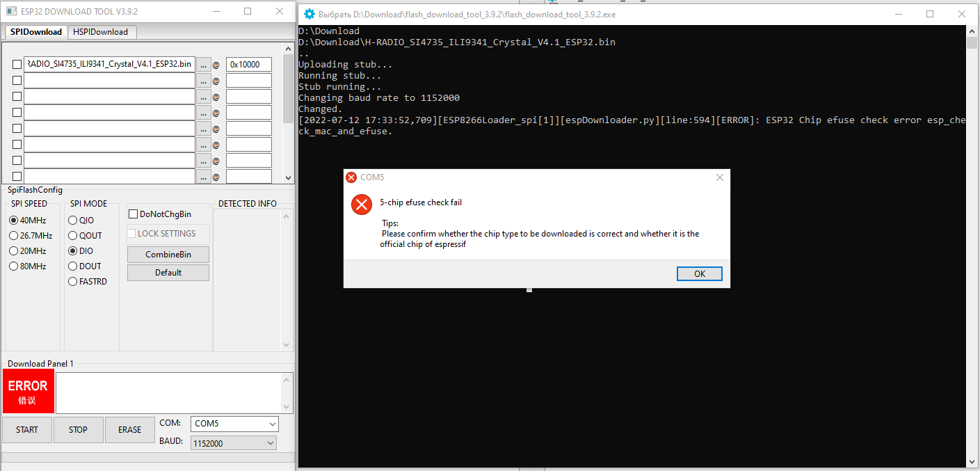Close the COM5 error dialog with X
The height and width of the screenshot is (471, 980).
tap(720, 177)
